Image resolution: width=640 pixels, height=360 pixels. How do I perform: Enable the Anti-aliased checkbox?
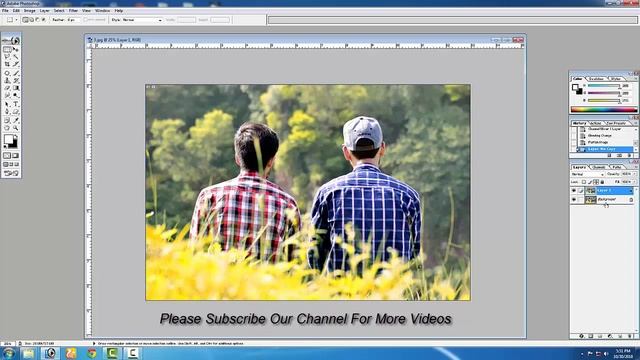(x=86, y=20)
